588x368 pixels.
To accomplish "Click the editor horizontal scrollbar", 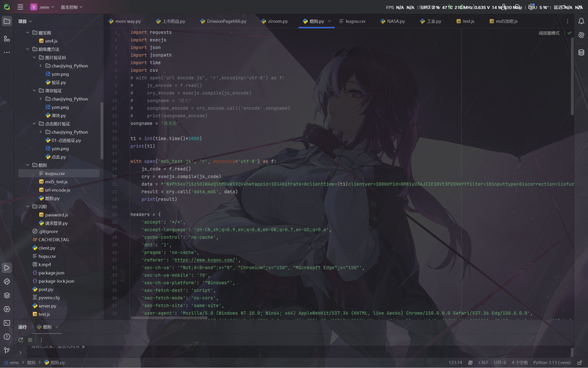I will pyautogui.click(x=169, y=318).
